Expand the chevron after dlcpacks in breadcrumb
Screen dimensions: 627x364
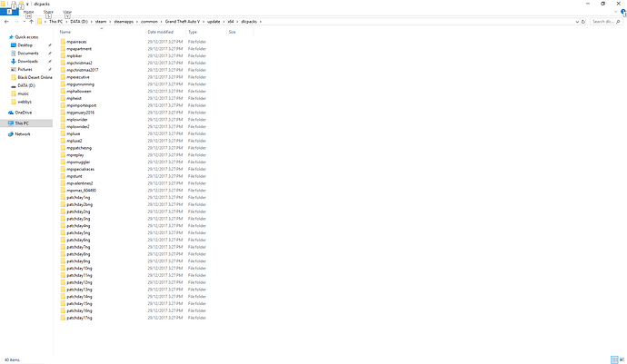click(261, 22)
